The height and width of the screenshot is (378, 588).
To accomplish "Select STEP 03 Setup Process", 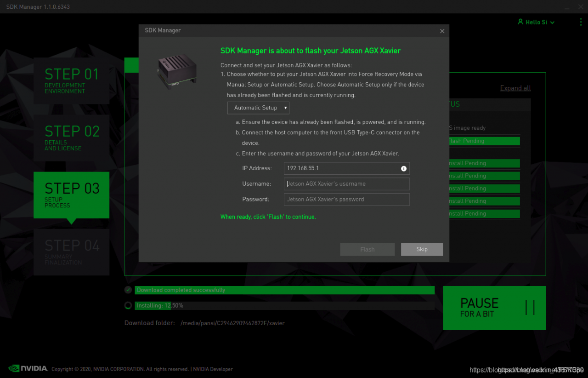I will (71, 195).
